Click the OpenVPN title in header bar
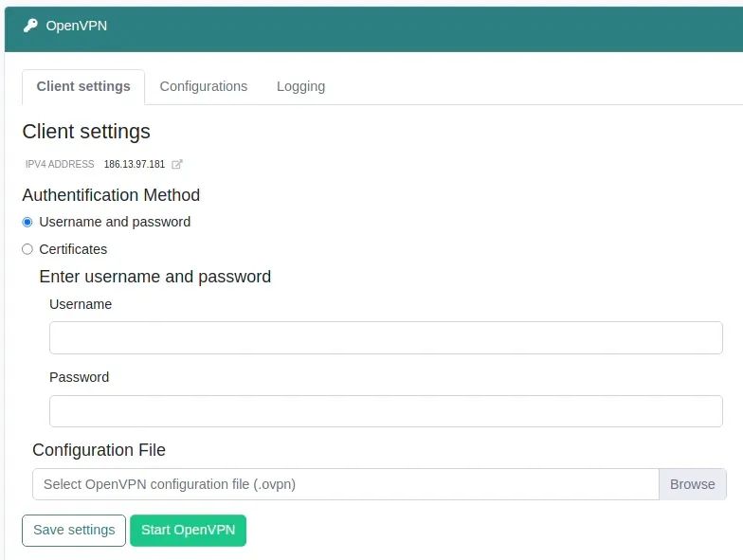Viewport: 743px width, 560px height. (77, 26)
